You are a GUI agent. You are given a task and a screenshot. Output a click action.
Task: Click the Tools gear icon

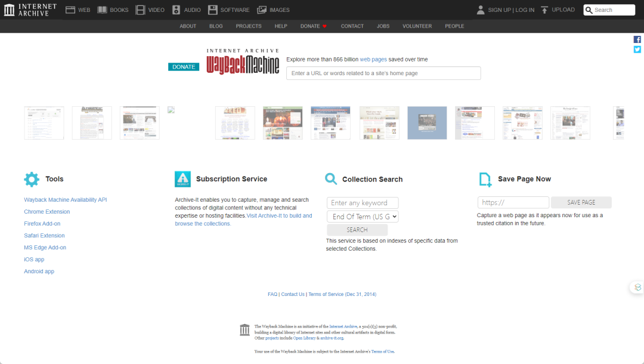[32, 180]
